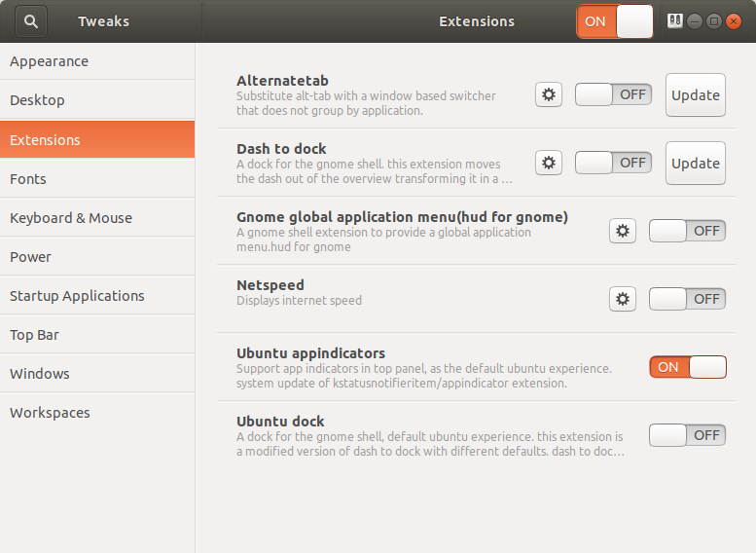Maximize the Tweaks window
The image size is (756, 553).
[714, 21]
